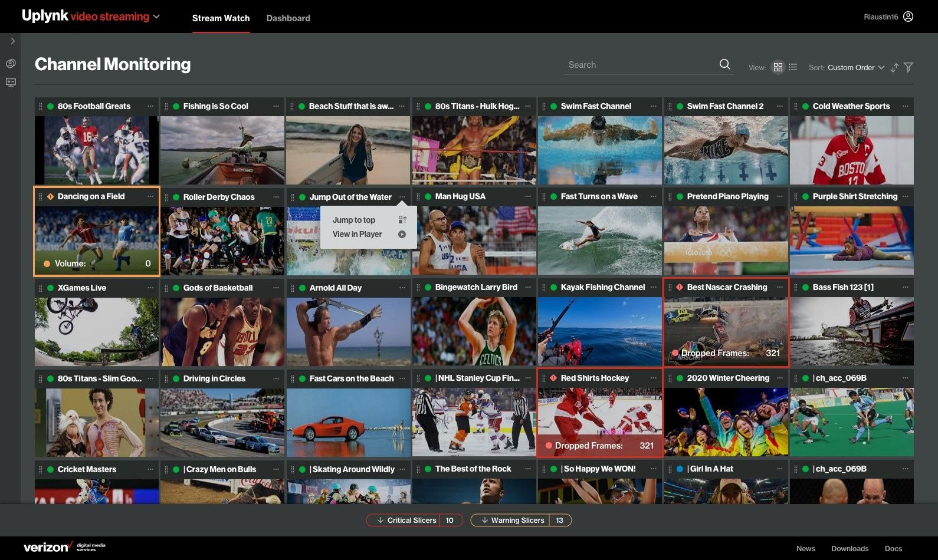Open the Arnold All Day thumbnail
Viewport: 938px width, 560px height.
tap(348, 332)
